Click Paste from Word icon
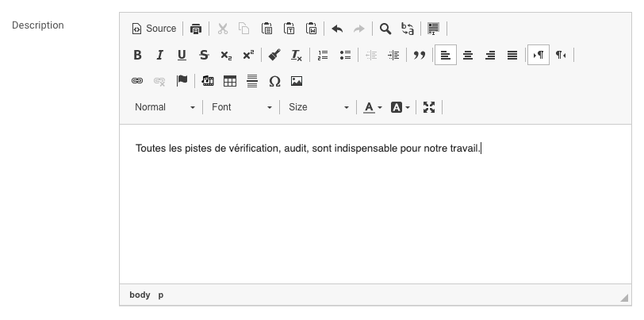 point(312,29)
